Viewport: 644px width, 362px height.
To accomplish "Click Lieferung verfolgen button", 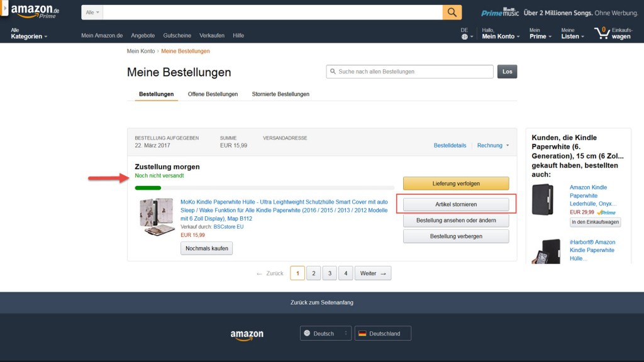I will tap(456, 184).
